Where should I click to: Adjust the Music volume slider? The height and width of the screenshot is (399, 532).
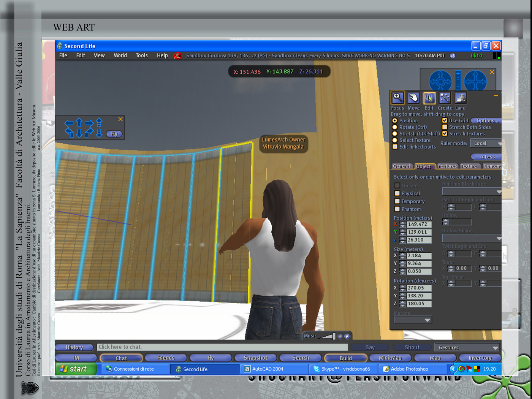[328, 336]
